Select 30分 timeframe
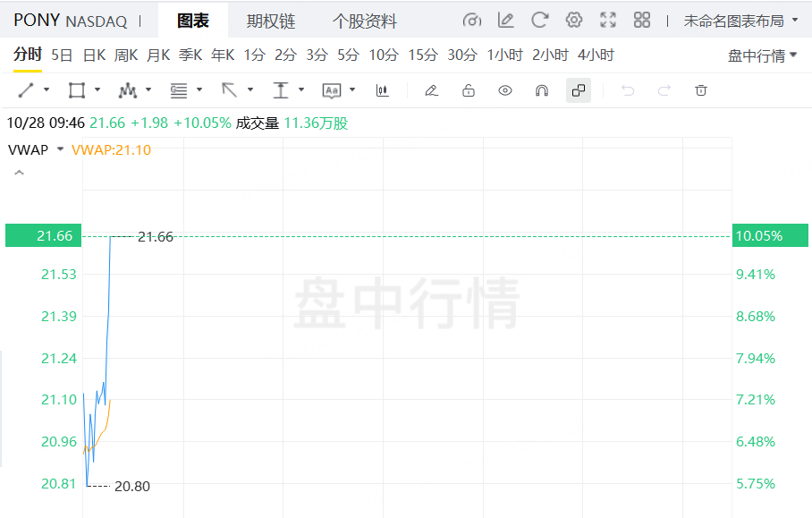The image size is (812, 518). tap(462, 55)
